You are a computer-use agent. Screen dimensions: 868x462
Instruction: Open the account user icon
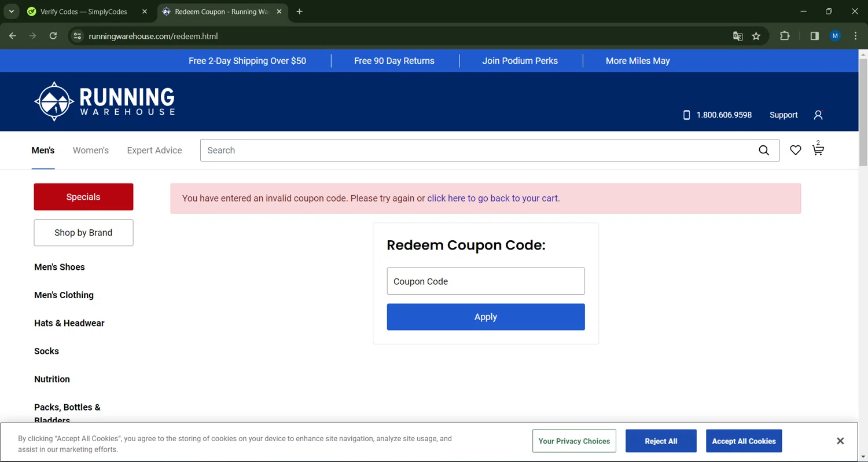[818, 115]
